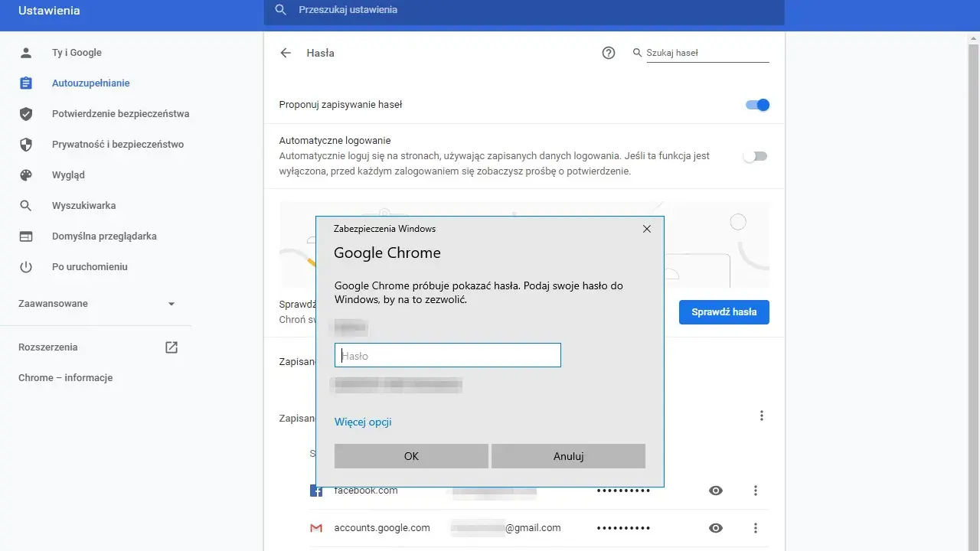Expand the Zaawansowane section arrow
The image size is (980, 551).
171,304
